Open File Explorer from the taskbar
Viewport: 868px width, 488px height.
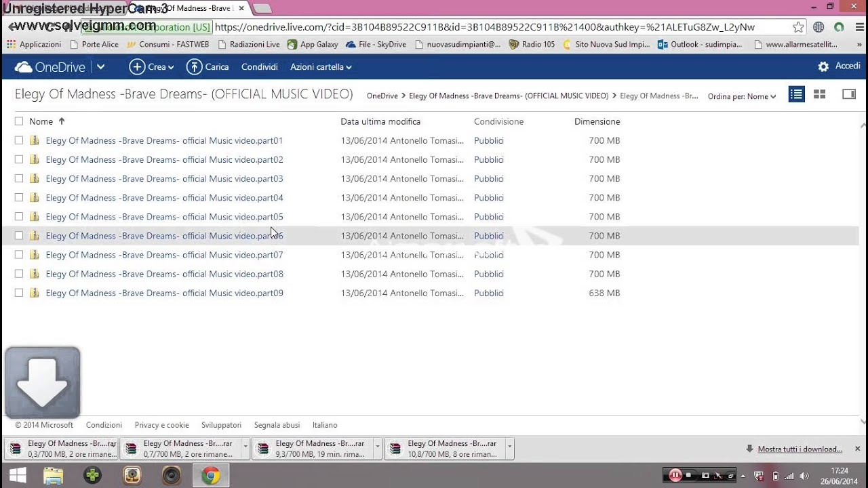(x=53, y=475)
